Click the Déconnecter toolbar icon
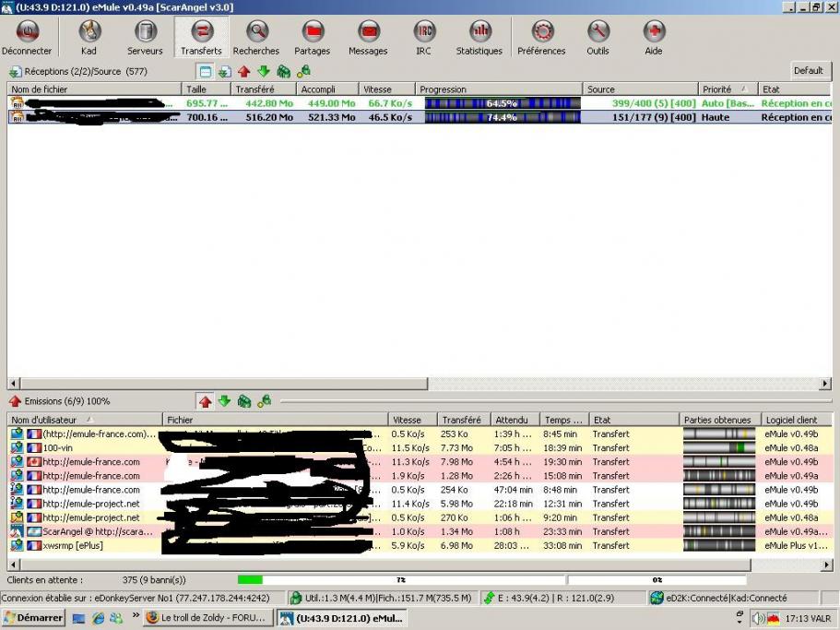 click(x=27, y=38)
